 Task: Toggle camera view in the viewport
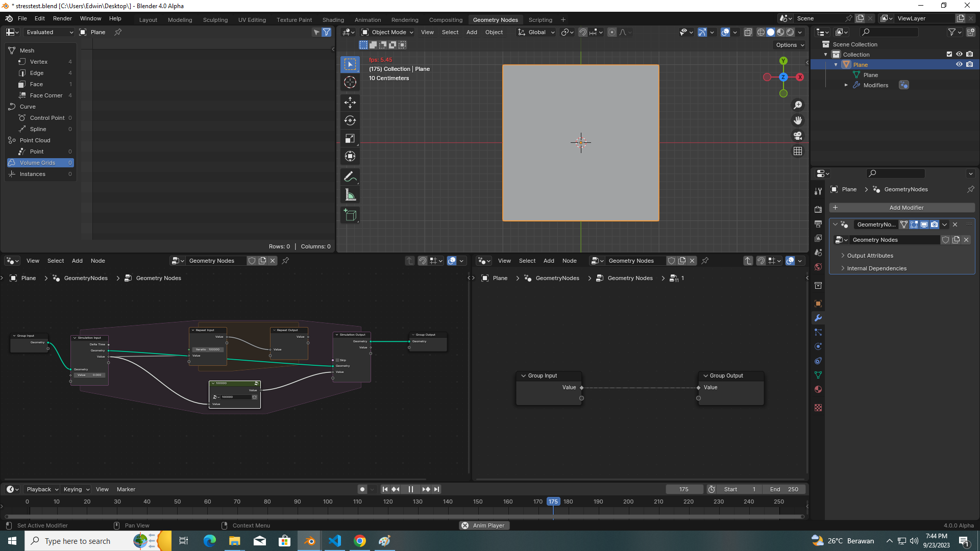(x=798, y=136)
